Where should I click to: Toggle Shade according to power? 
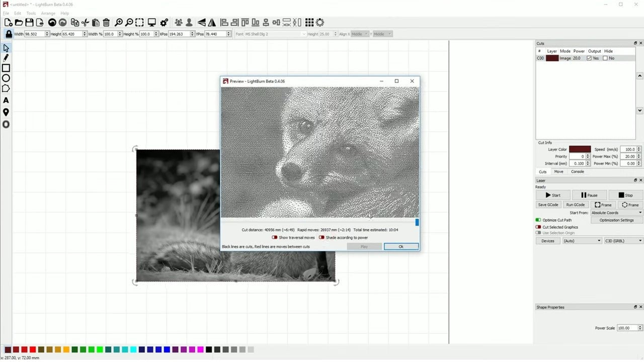(321, 237)
